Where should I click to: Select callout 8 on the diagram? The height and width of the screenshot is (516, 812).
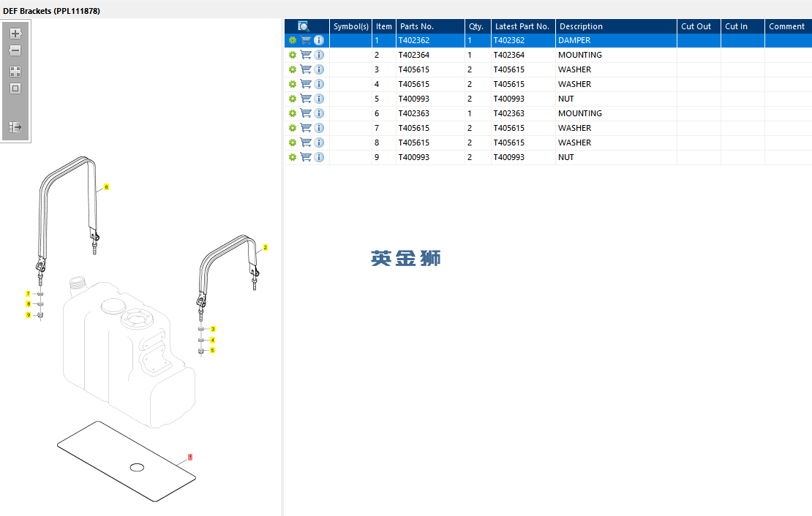(28, 304)
